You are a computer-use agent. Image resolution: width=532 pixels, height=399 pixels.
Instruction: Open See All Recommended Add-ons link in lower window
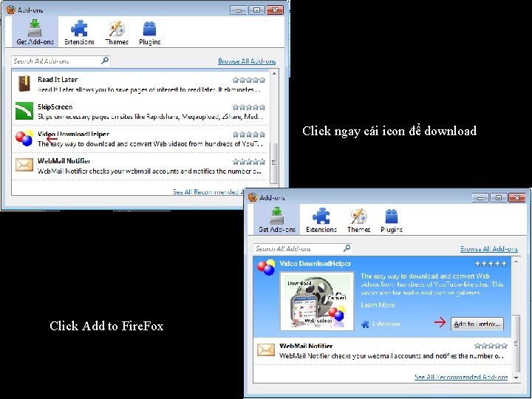461,377
